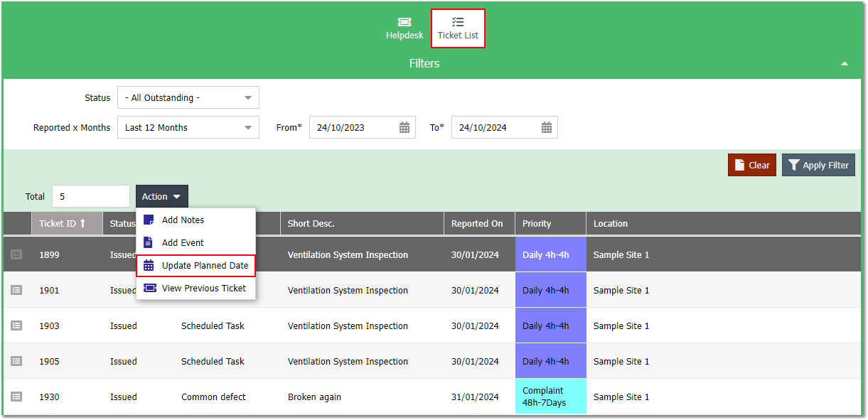868x420 pixels.
Task: Open details icon for ticket 1899
Action: 16,254
